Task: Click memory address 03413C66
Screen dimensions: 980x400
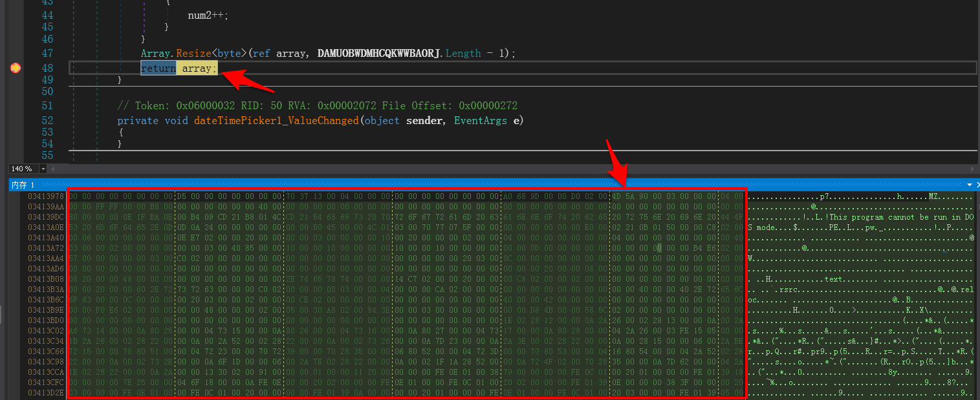Action: click(46, 352)
